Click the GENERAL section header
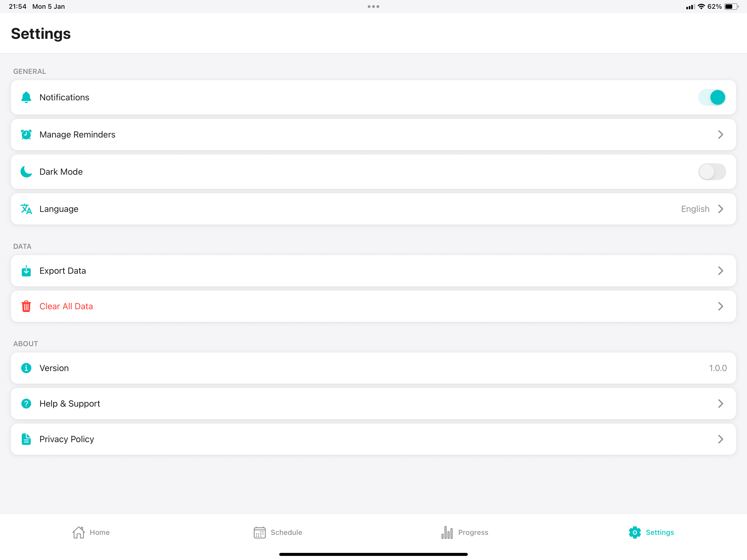Image resolution: width=747 pixels, height=560 pixels. pos(30,71)
